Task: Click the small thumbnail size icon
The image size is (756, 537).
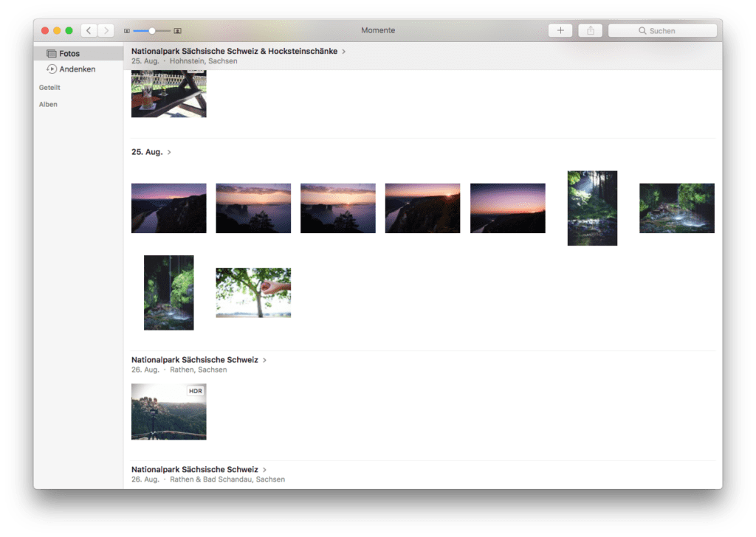Action: pyautogui.click(x=127, y=31)
